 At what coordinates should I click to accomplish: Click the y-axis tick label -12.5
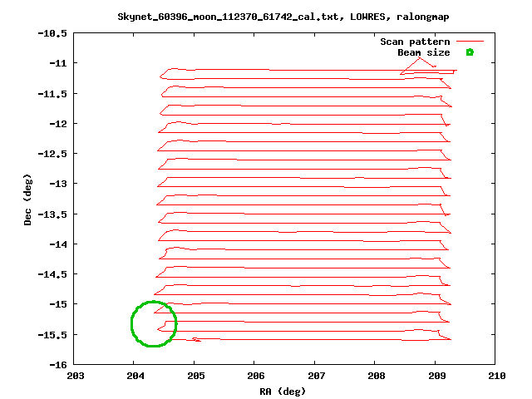coord(52,154)
